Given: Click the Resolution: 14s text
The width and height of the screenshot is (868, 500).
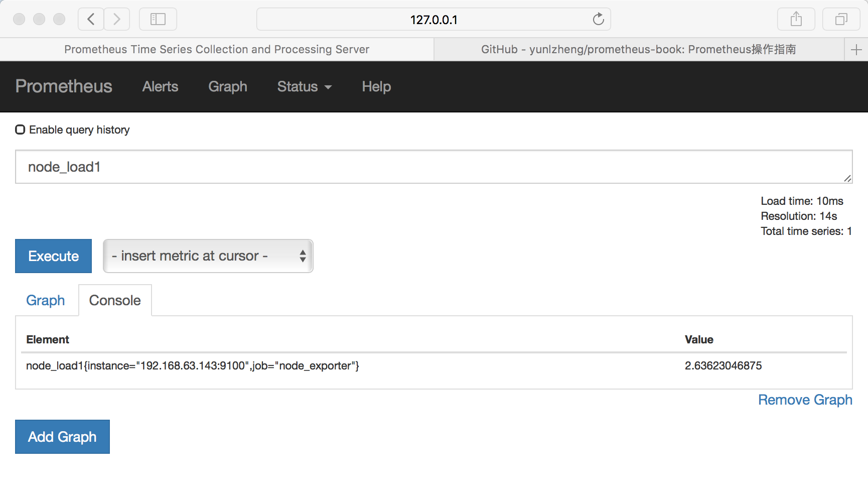Looking at the screenshot, I should point(799,216).
